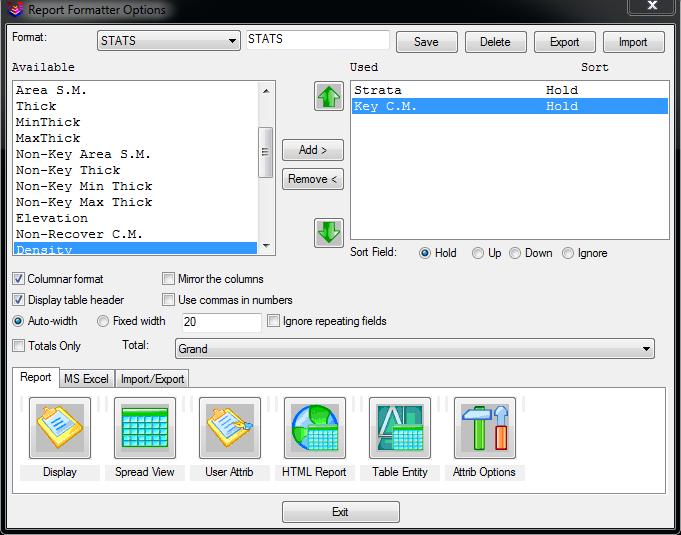Viewport: 681px width, 535px height.
Task: Switch to the Import/Export tab
Action: [152, 379]
